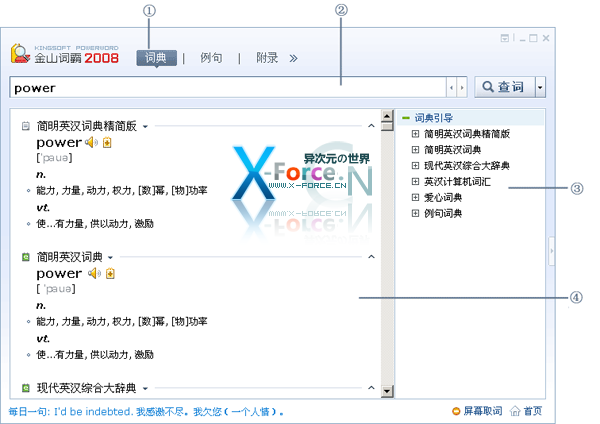Collapse the 词典引导 tree
The image size is (600, 424).
point(406,118)
